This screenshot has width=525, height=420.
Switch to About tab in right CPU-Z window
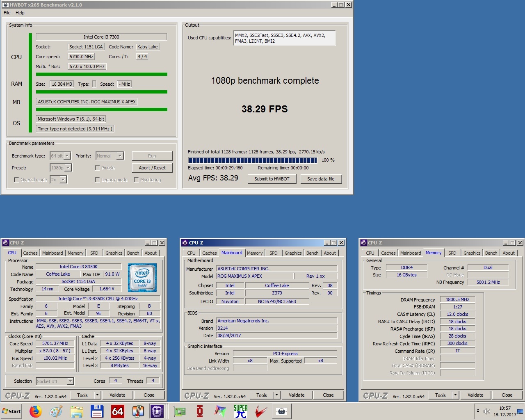tap(509, 253)
